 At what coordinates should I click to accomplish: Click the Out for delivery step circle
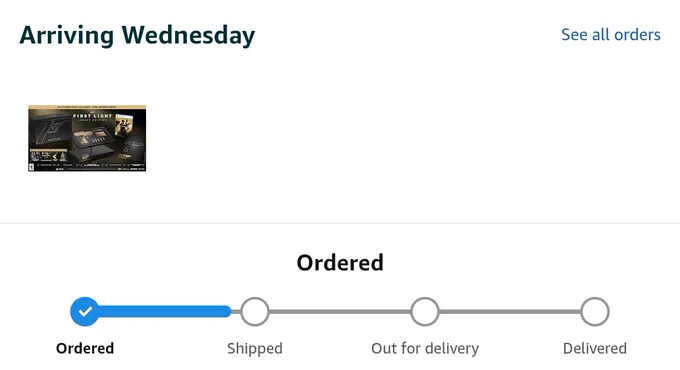[x=425, y=311]
